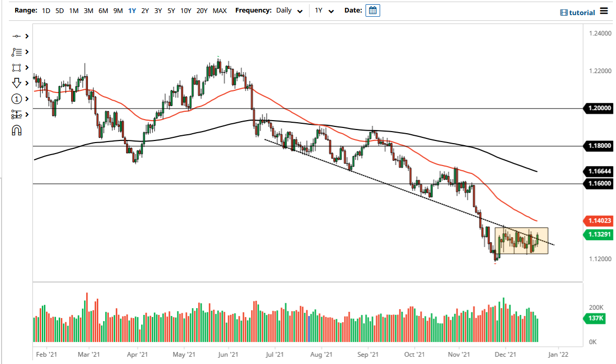Select the 6M range option
This screenshot has width=616, height=364.
click(x=102, y=10)
